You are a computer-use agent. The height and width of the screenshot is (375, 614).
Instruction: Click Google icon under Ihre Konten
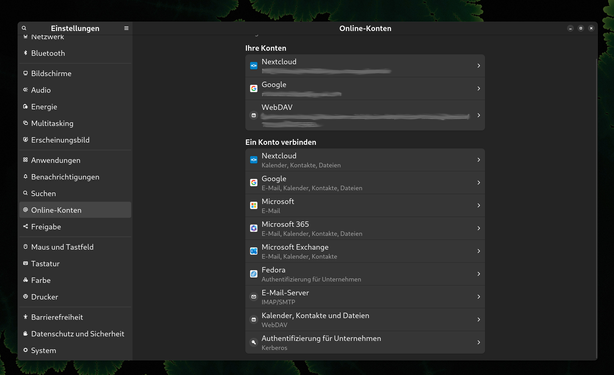pos(254,88)
